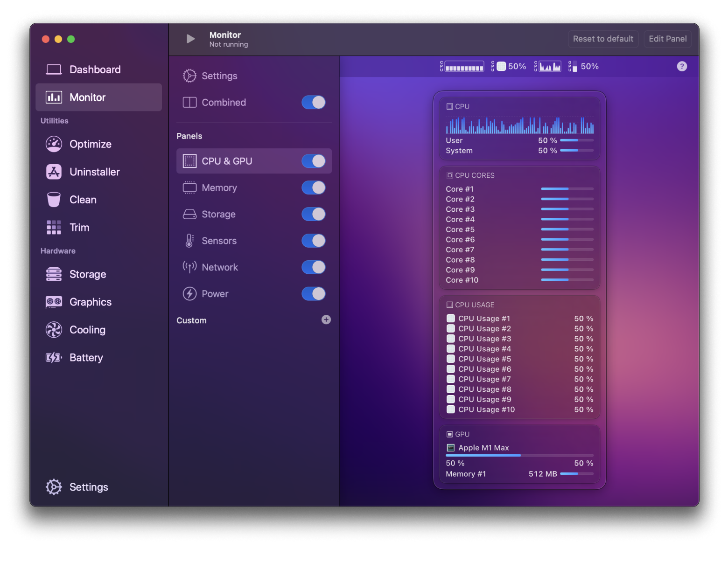
Task: Turn off the Memory panel switch
Action: (x=314, y=187)
